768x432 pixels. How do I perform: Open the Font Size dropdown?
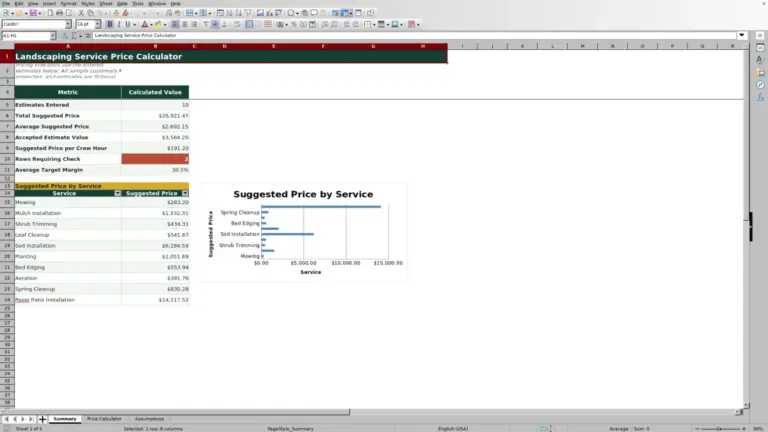(97, 24)
